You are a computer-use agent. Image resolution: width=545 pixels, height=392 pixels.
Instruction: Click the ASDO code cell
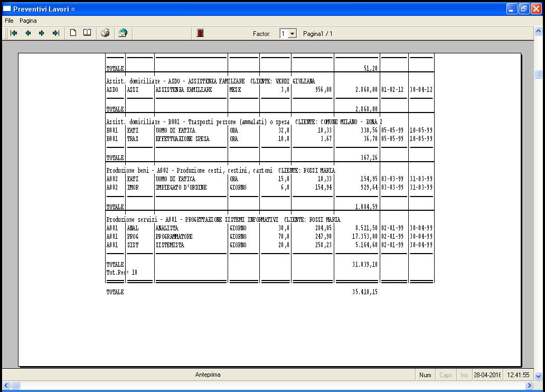[112, 90]
